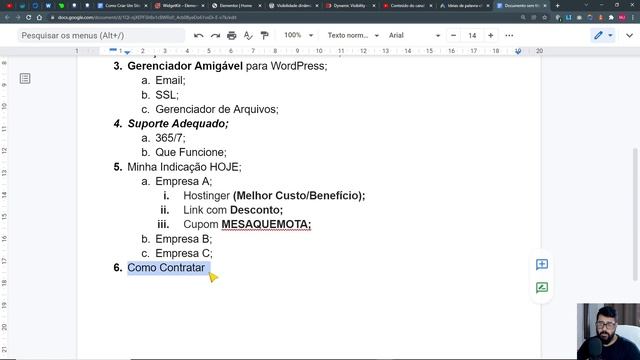
Task: Bookmark this page with the star icon
Action: 544,18
